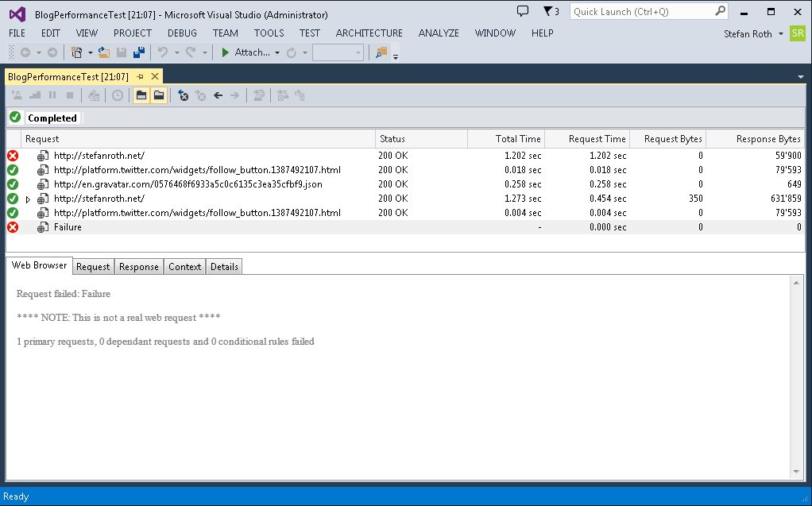Click the web page icon beside Failure
The height and width of the screenshot is (506, 812).
43,227
